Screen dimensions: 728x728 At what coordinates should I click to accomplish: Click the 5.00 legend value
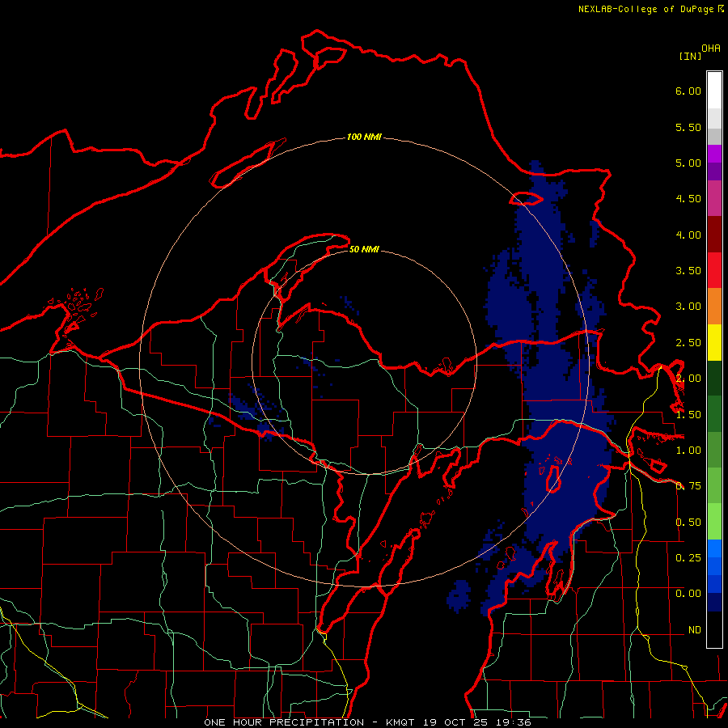688,163
